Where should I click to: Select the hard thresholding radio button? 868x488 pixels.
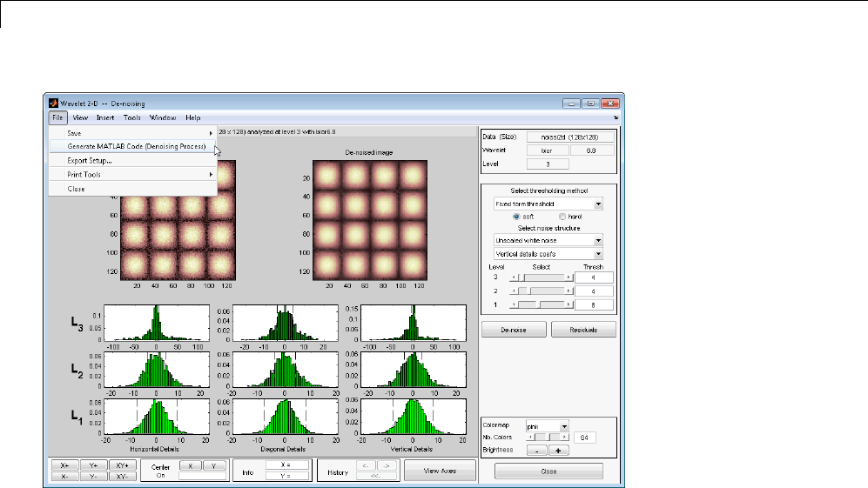click(562, 216)
